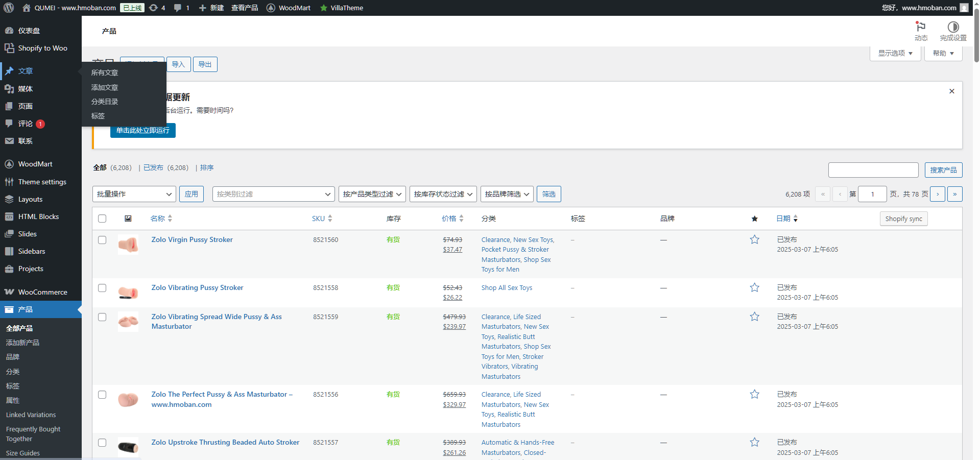This screenshot has height=460, width=980.
Task: Check the box for Zolo Vibrating Pussy Stroker
Action: pos(102,288)
